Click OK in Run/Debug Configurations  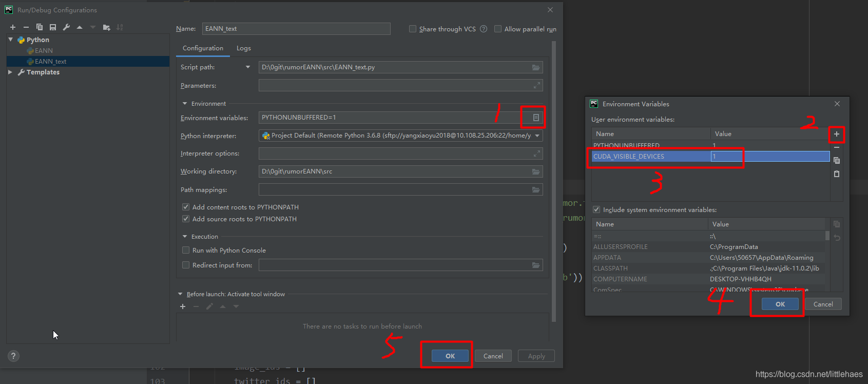tap(450, 356)
